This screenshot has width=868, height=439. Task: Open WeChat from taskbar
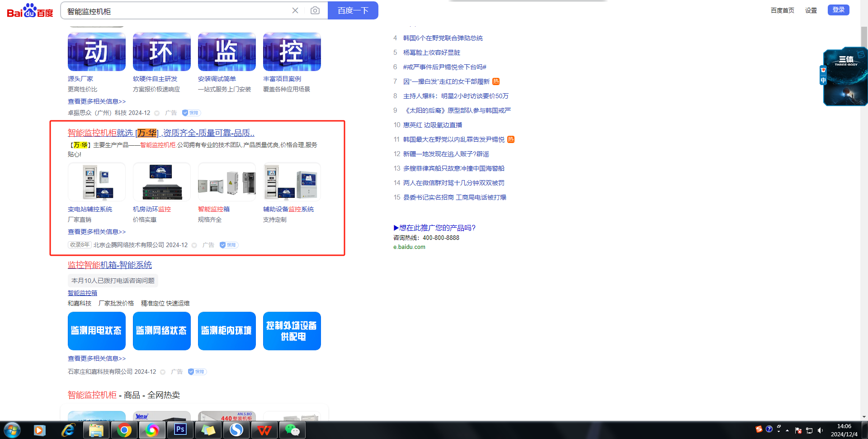tap(292, 430)
